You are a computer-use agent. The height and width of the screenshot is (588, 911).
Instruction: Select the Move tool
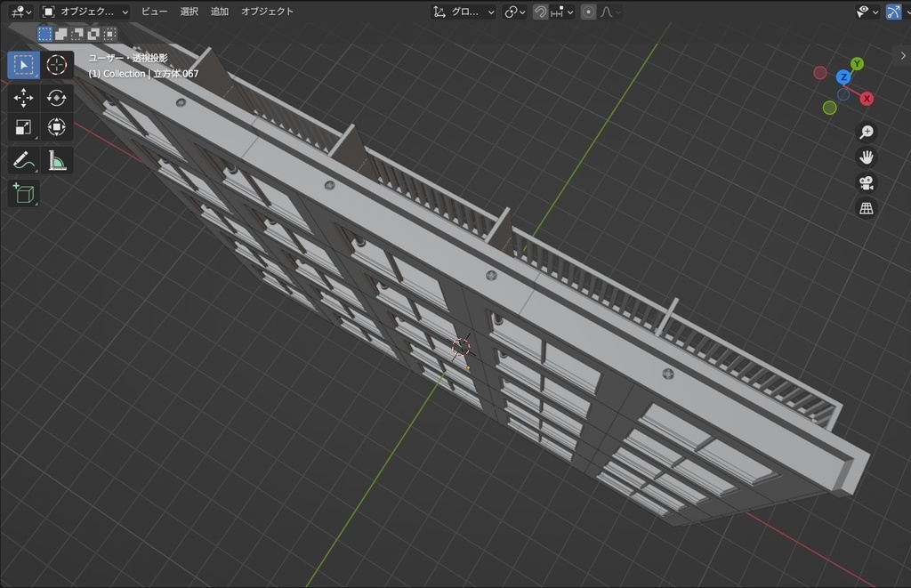[23, 98]
